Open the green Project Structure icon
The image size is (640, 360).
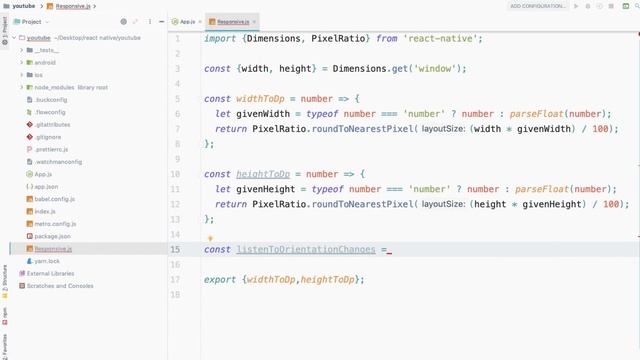[x=626, y=6]
